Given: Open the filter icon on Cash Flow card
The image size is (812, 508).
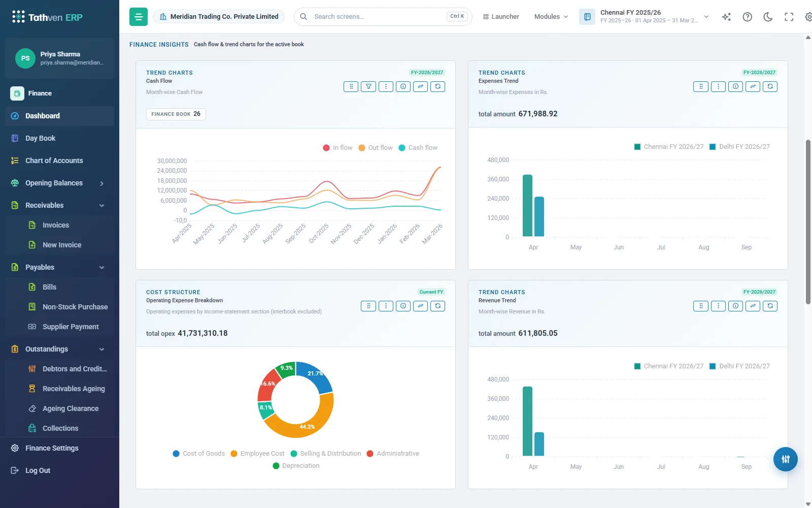Looking at the screenshot, I should (368, 86).
